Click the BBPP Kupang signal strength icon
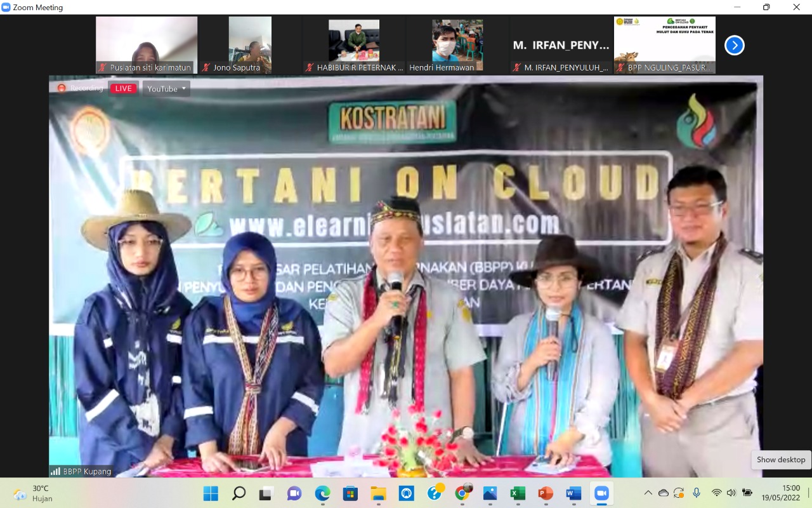Image resolution: width=812 pixels, height=508 pixels. (x=56, y=471)
